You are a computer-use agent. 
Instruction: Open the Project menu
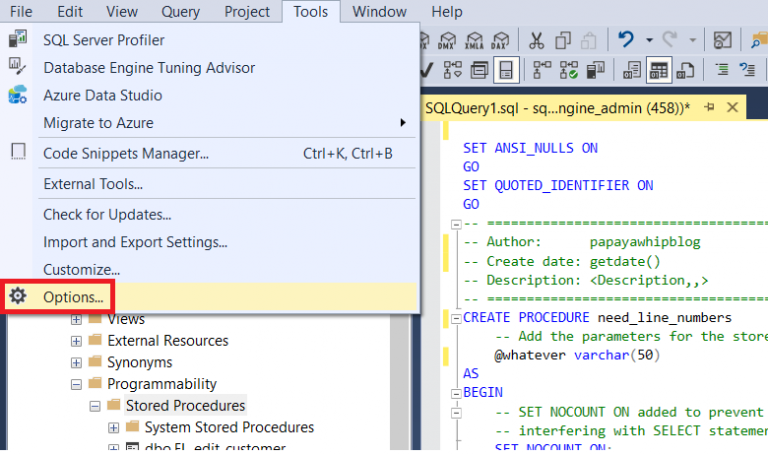(247, 11)
